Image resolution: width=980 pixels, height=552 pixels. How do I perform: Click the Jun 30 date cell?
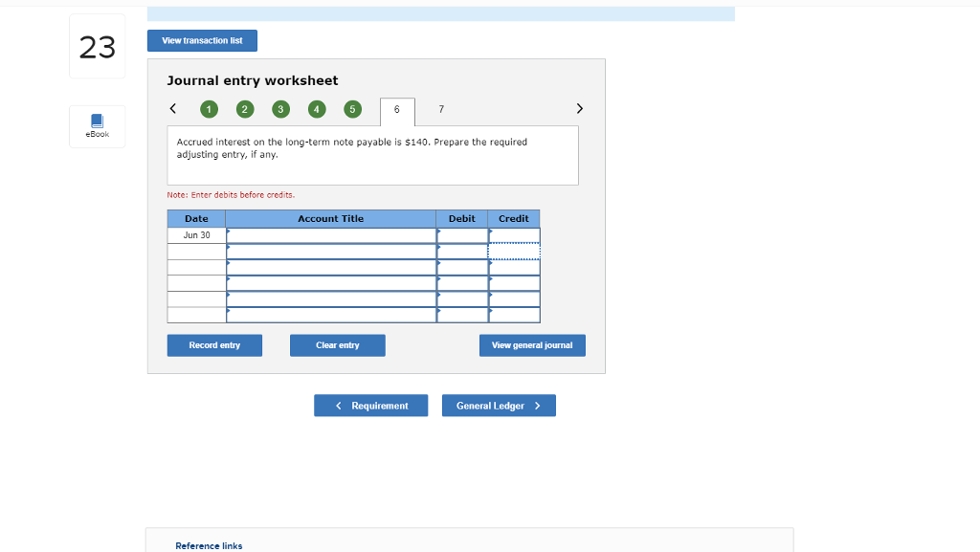(196, 235)
